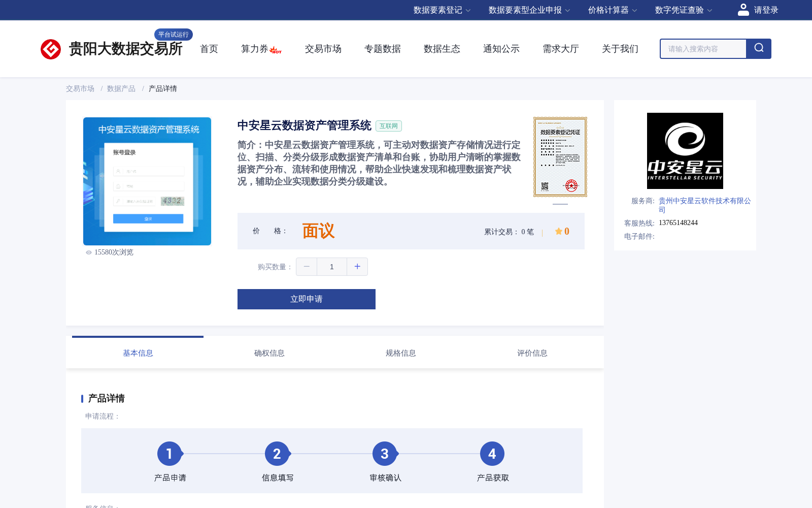Click step 3 circle 审核确认

coord(385,454)
